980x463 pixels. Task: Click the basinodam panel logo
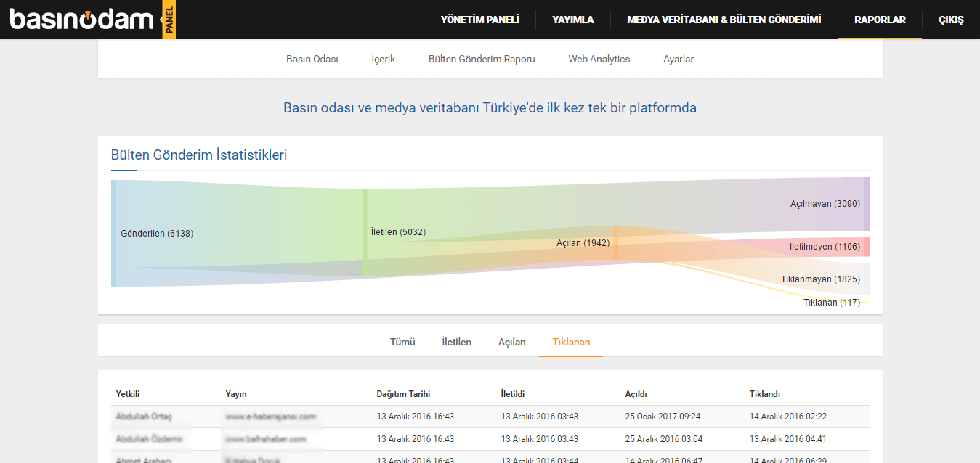pos(92,20)
